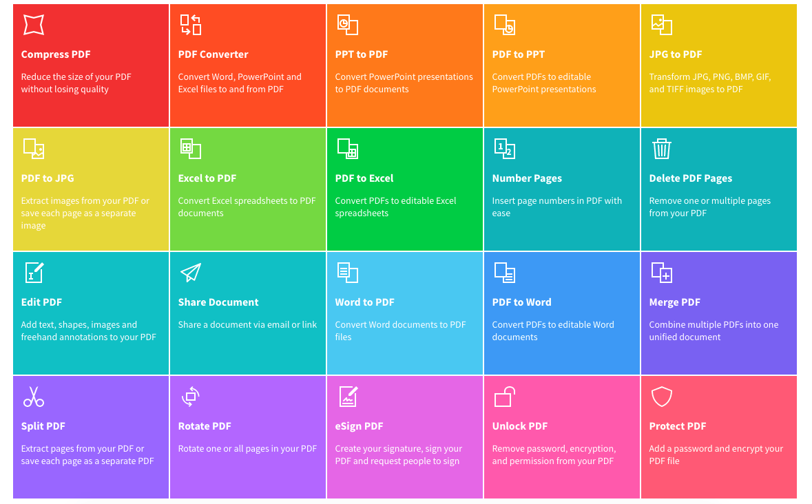Click the Edit PDF pencil icon

pos(34,273)
